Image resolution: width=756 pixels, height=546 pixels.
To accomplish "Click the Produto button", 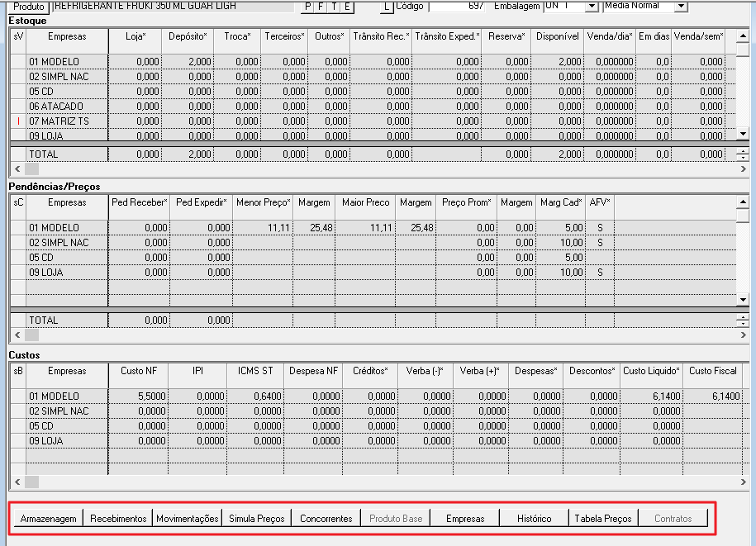I will (29, 7).
